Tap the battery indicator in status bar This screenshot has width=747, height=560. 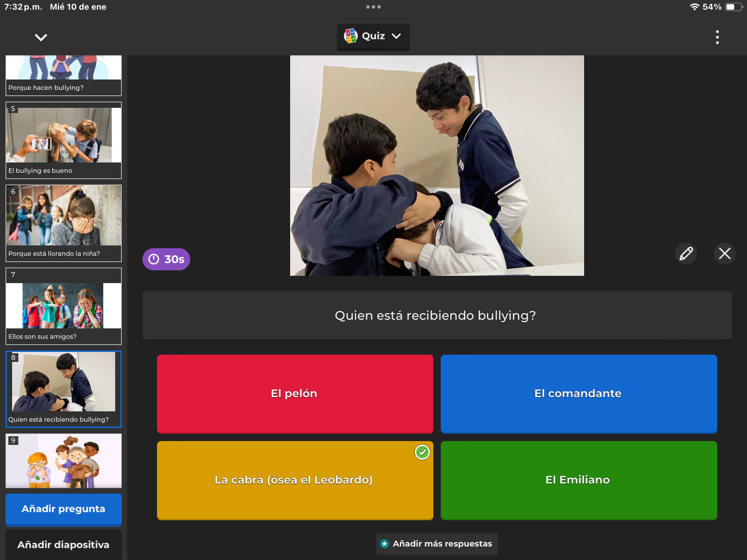click(734, 7)
